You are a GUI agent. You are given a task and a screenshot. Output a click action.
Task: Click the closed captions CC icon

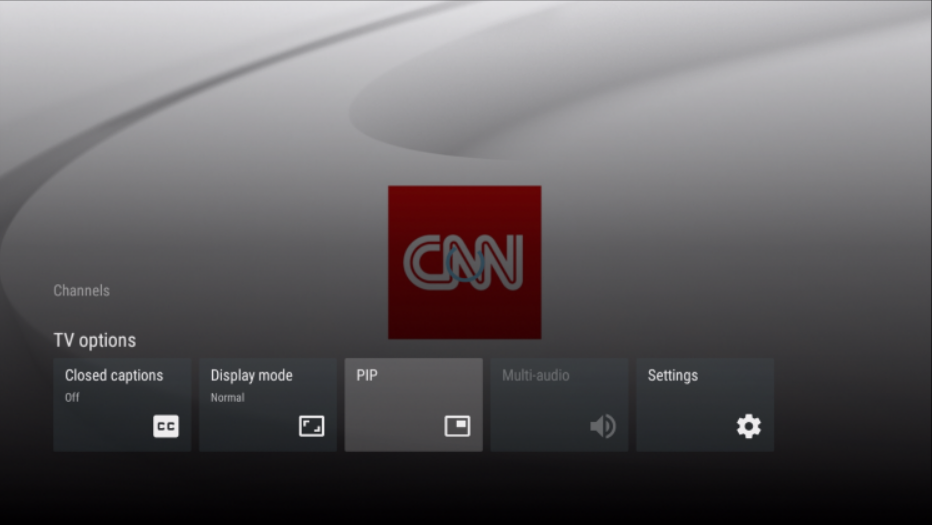pos(166,426)
